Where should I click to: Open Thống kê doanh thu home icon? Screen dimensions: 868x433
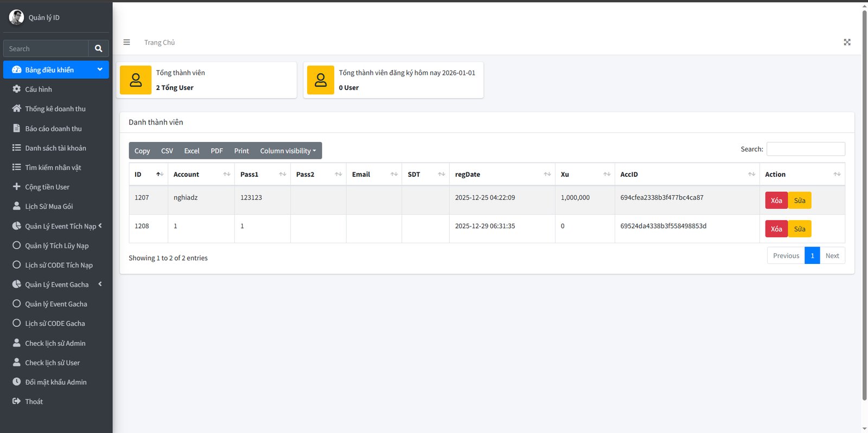17,108
